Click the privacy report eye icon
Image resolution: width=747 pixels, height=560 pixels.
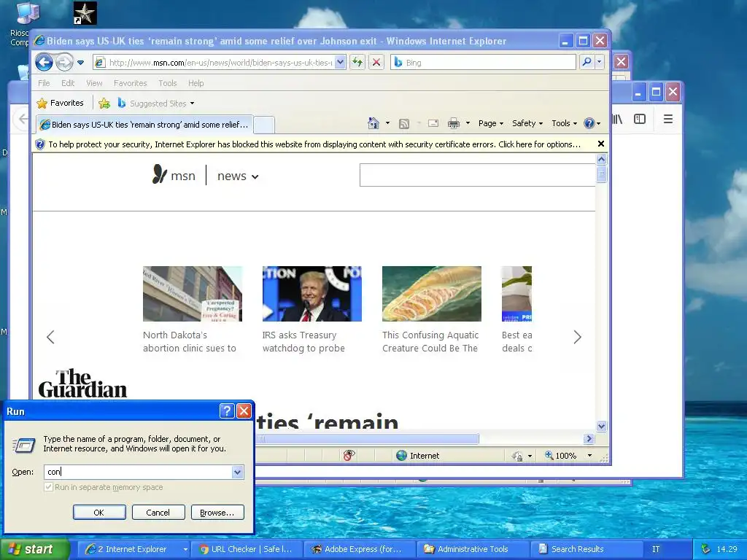(349, 456)
